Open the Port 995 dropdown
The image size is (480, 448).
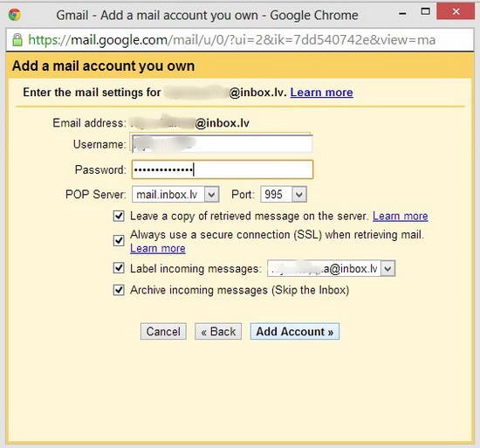coord(284,194)
